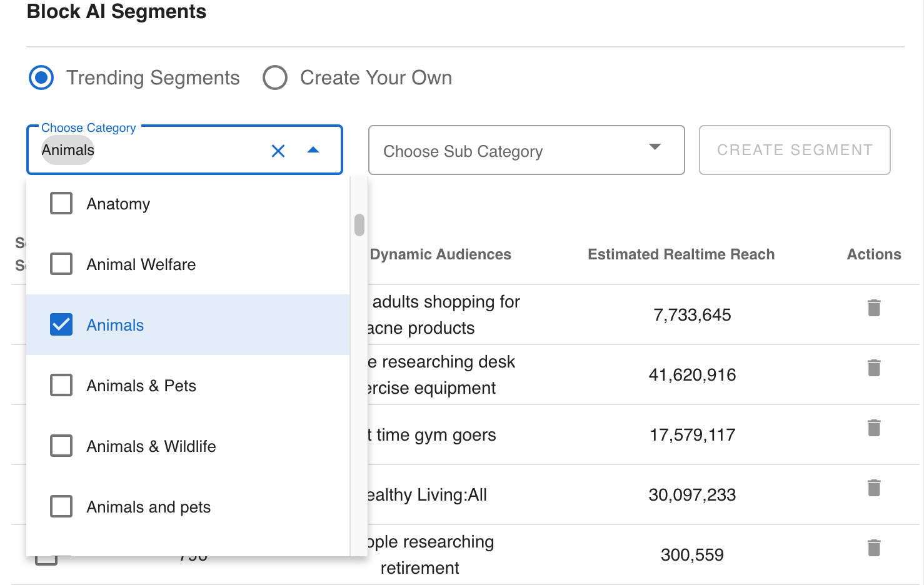Image resolution: width=924 pixels, height=585 pixels.
Task: Click the Block AI Segments heading
Action: [x=116, y=11]
